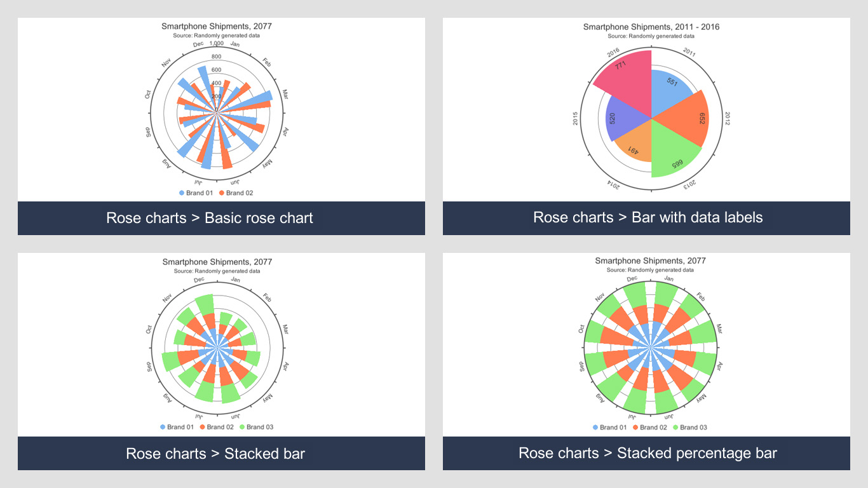Toggle Brand 02 legend in Basic rose chart
The width and height of the screenshot is (868, 488).
tap(236, 193)
